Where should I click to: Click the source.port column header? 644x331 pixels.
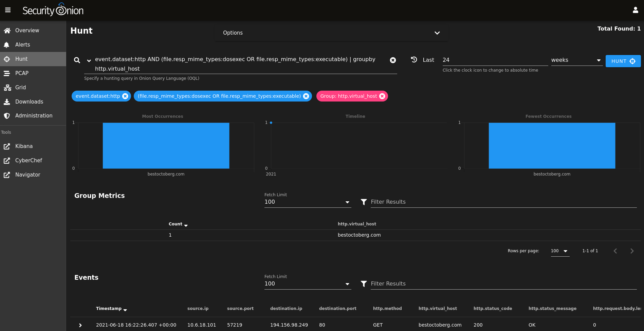pyautogui.click(x=240, y=309)
